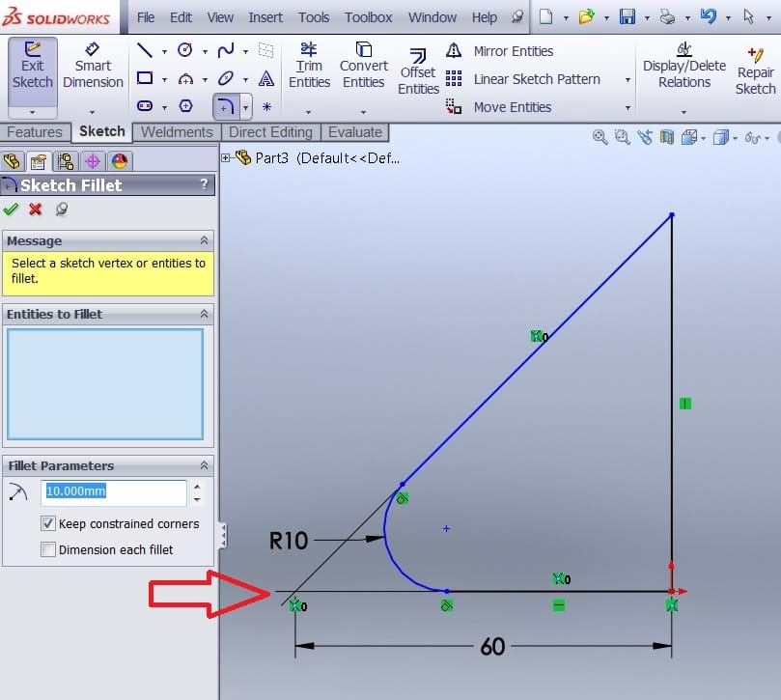Select the Smart Dimension tool
Image resolution: width=781 pixels, height=700 pixels.
click(93, 66)
